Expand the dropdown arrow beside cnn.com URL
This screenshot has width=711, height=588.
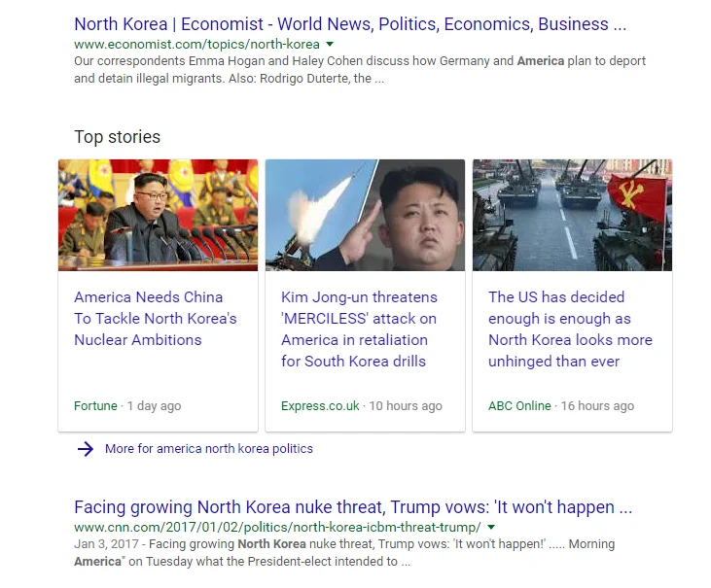[x=491, y=528]
